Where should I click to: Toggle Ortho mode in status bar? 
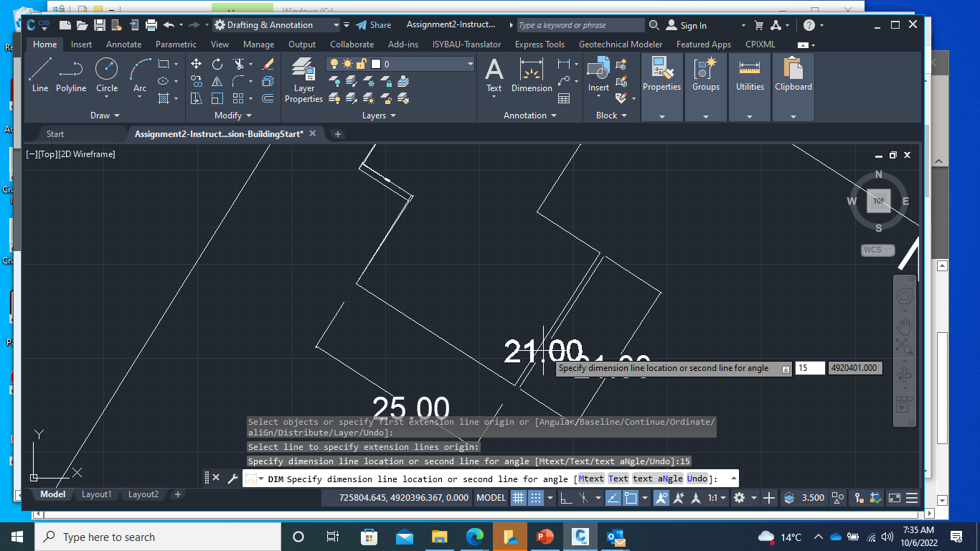point(567,498)
